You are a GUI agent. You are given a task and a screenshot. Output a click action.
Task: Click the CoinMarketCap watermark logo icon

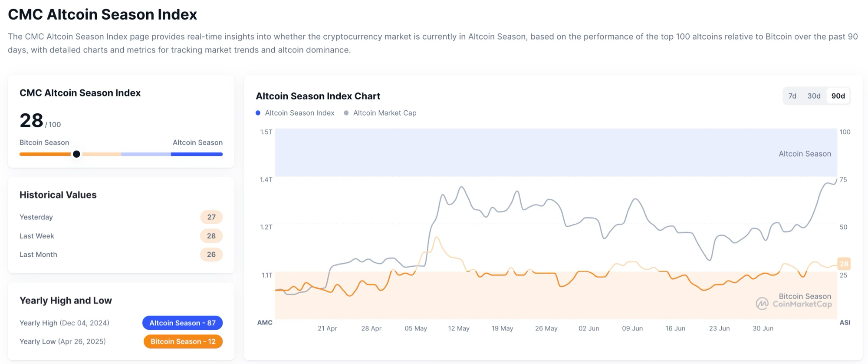tap(762, 304)
